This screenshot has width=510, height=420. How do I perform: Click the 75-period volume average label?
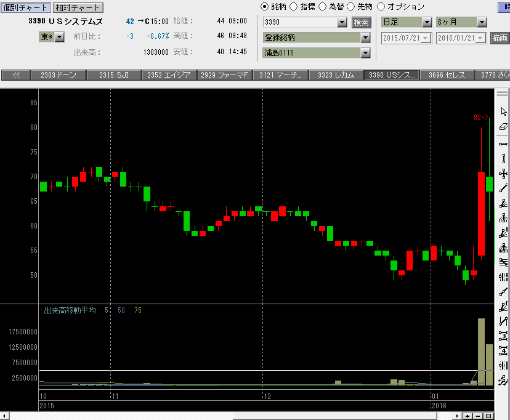tap(138, 310)
